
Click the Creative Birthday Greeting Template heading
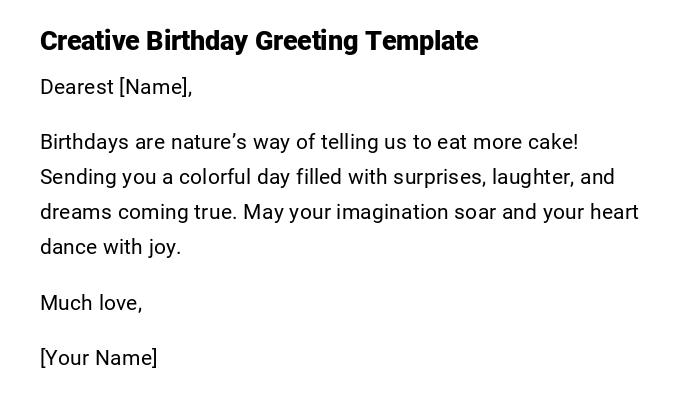(259, 41)
